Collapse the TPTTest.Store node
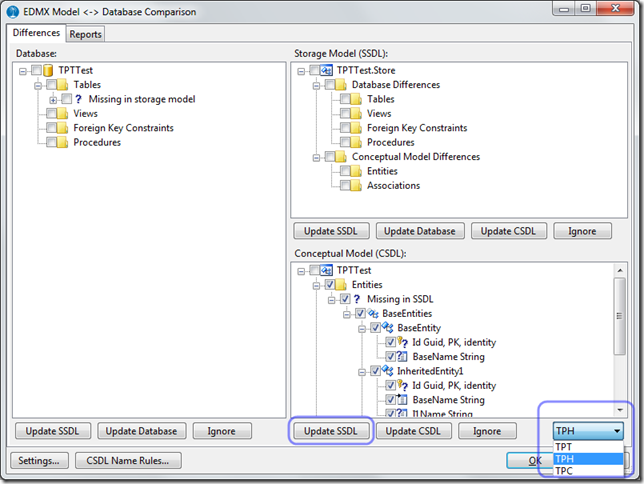This screenshot has width=644, height=484. coord(301,71)
